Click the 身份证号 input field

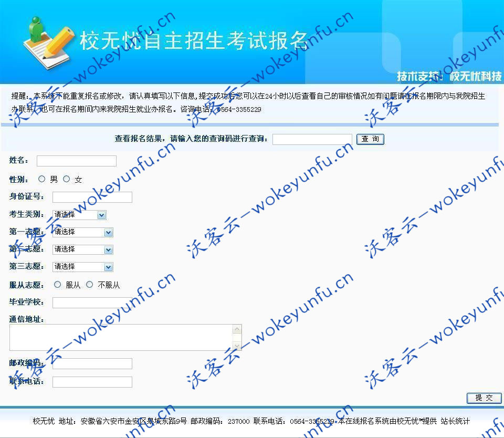92,197
